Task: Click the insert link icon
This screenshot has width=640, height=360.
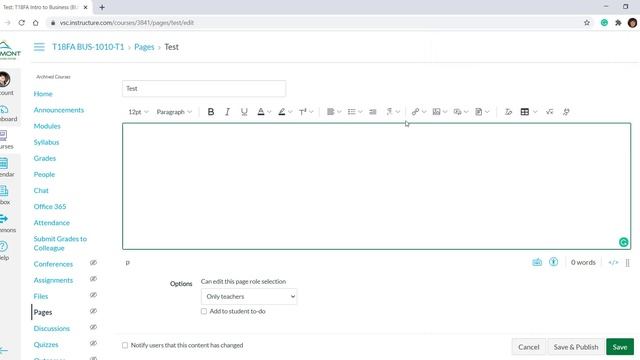Action: click(416, 112)
